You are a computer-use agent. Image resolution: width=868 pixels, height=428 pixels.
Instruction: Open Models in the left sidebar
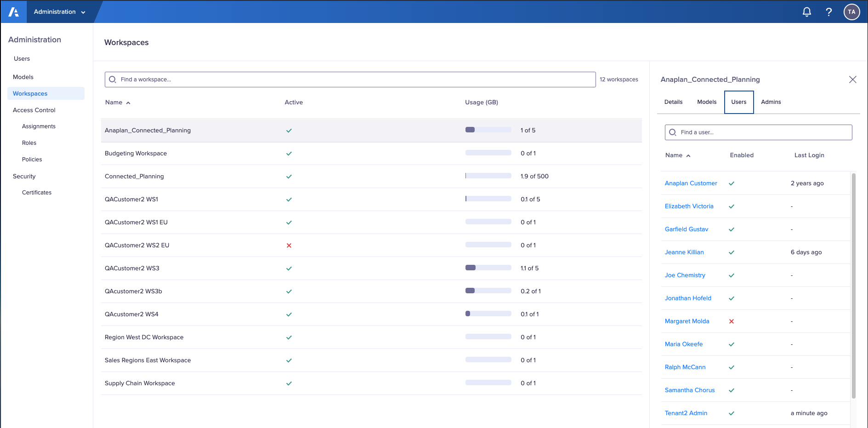[23, 77]
